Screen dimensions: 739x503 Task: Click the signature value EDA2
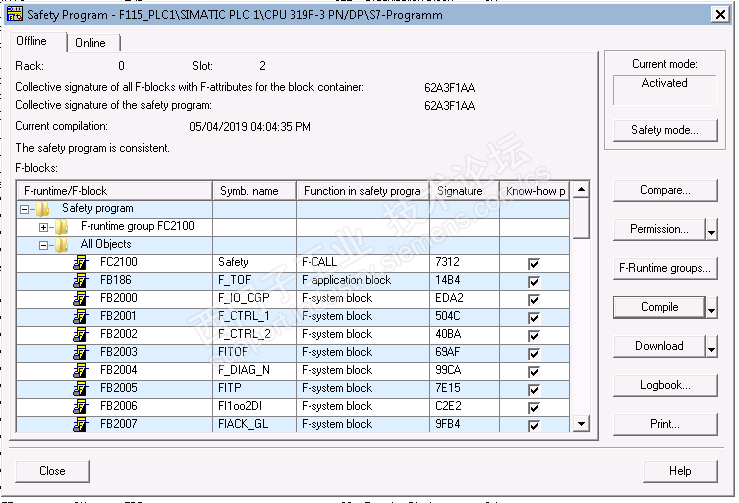point(464,298)
